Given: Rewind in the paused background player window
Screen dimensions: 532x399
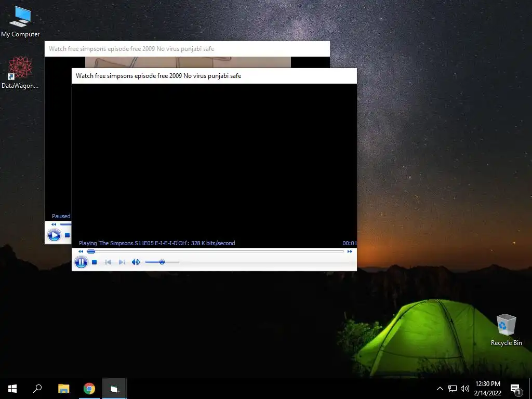Looking at the screenshot, I should pos(54,224).
